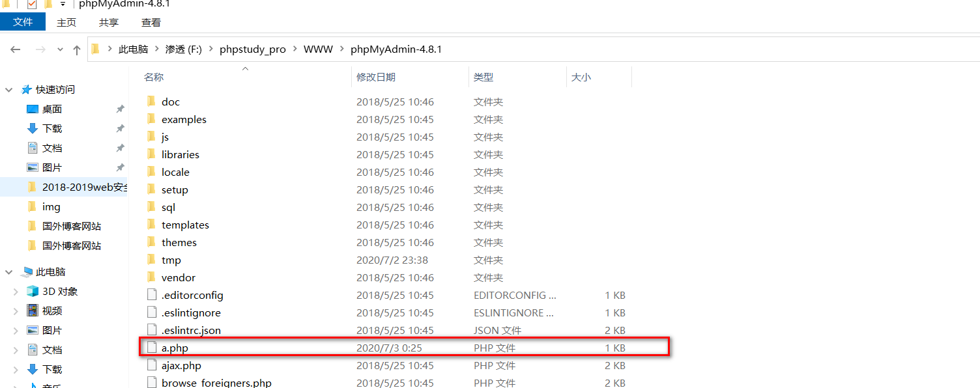Click the properties checkmark quick access icon

pyautogui.click(x=32, y=4)
